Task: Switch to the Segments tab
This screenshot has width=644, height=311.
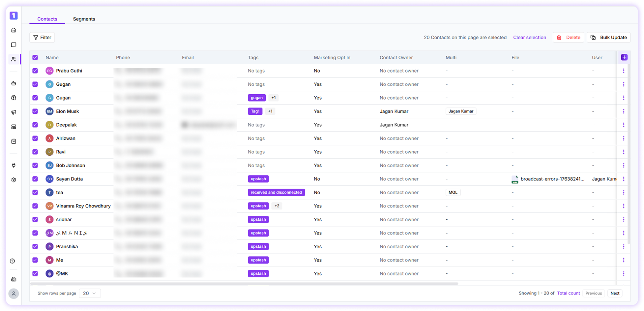Action: (x=84, y=19)
